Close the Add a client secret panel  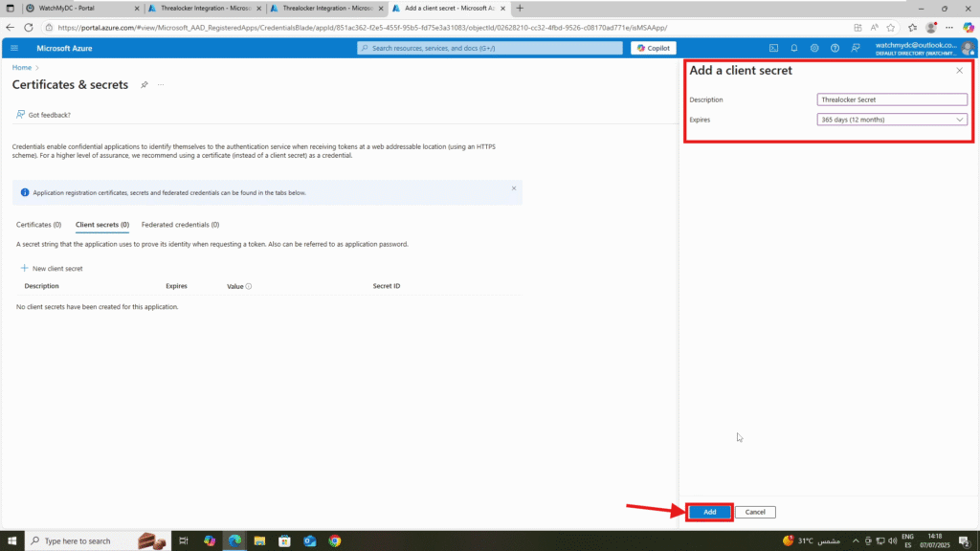coord(959,71)
